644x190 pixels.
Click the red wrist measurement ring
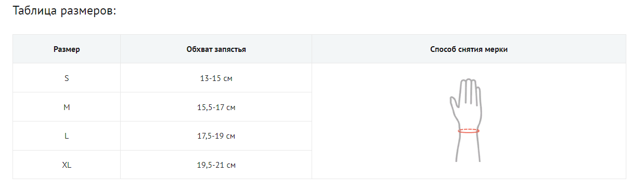[469, 131]
